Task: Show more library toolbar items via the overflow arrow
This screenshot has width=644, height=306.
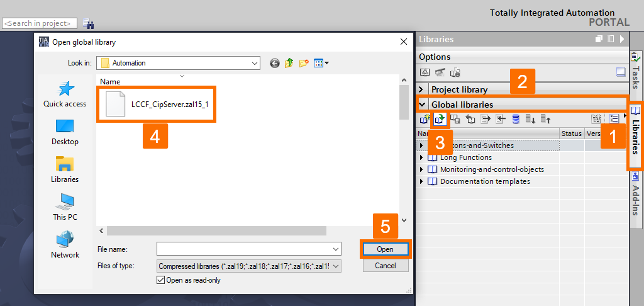Action: coord(625,116)
